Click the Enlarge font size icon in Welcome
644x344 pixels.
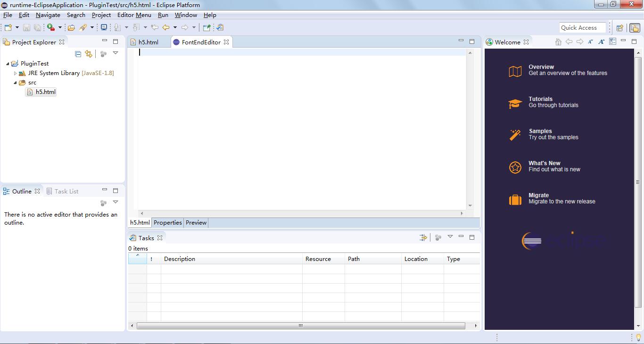[x=602, y=42]
